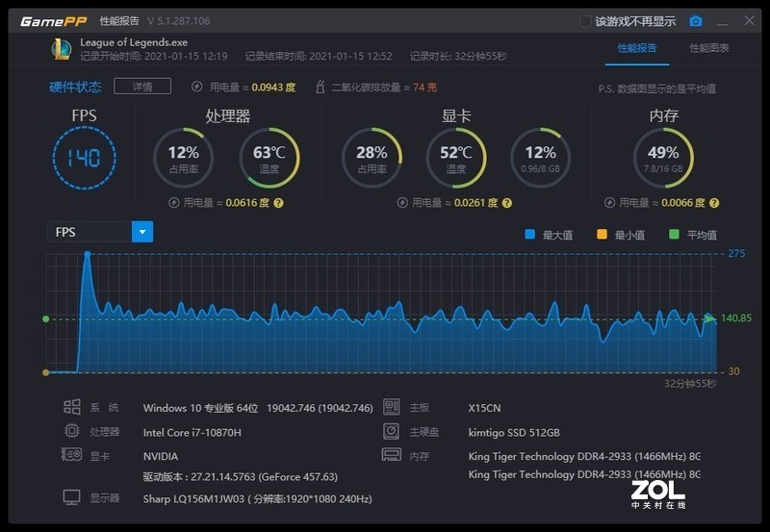Viewport: 770px width, 532px height.
Task: Click the FPS 140 circular gauge
Action: [x=84, y=158]
